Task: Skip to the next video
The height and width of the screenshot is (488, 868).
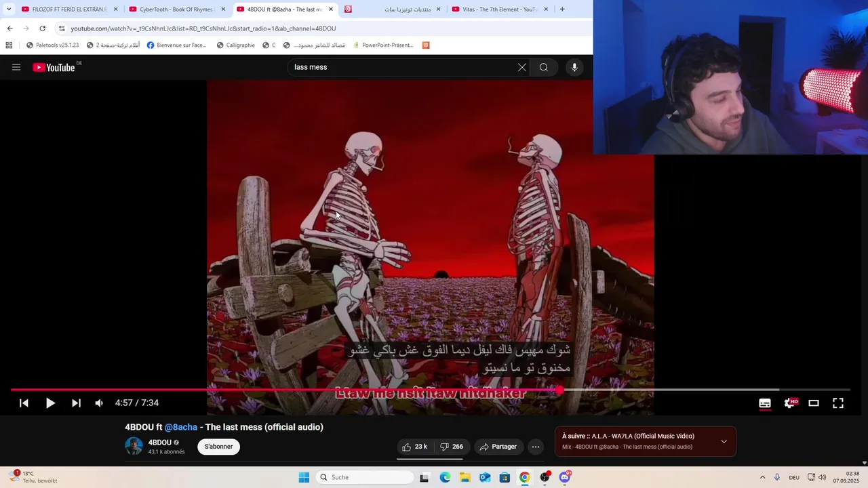Action: pos(76,403)
